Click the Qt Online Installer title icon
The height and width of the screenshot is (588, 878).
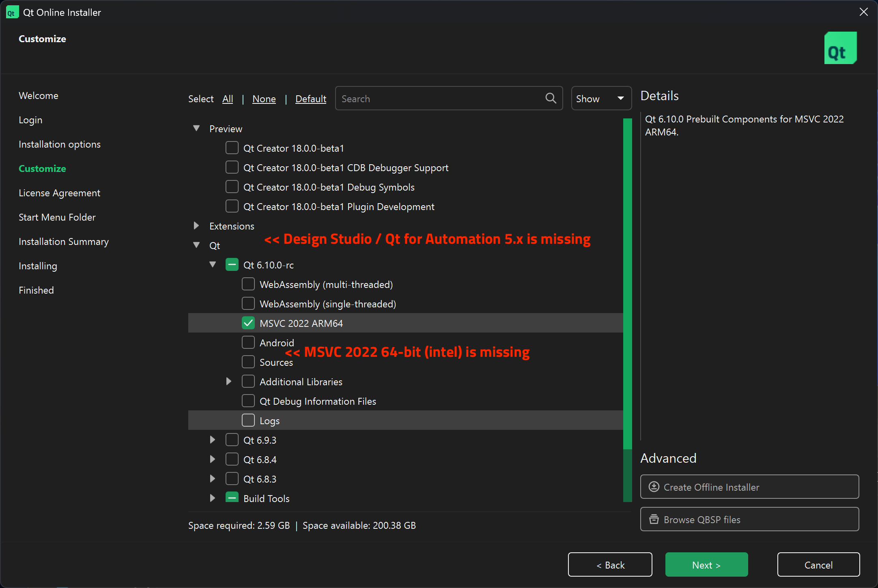click(x=12, y=13)
